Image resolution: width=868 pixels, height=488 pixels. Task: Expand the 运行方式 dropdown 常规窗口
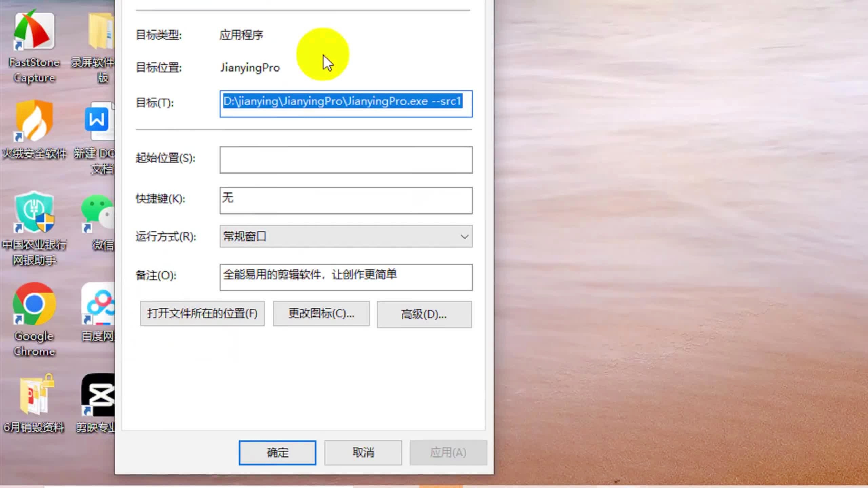[346, 236]
